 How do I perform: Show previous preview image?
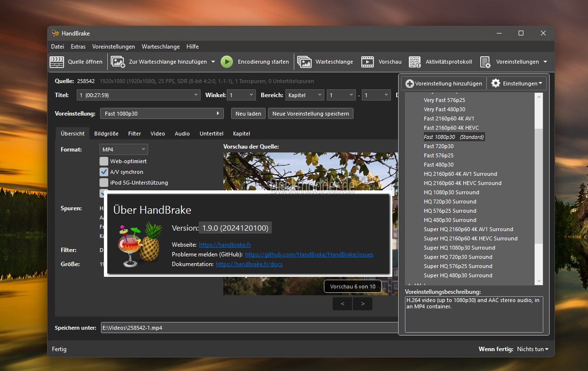click(343, 304)
